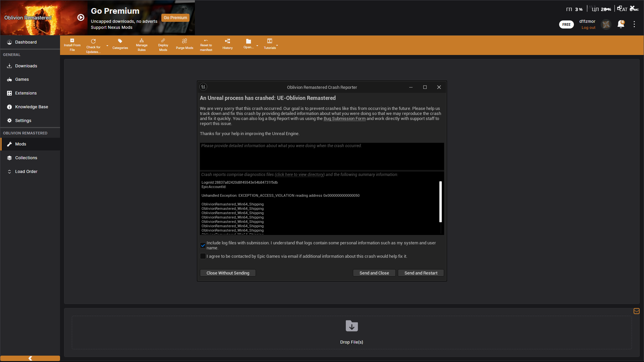Screen dimensions: 644x362
Task: Collapse the sidebar with the bottom arrow bar
Action: pos(30,358)
